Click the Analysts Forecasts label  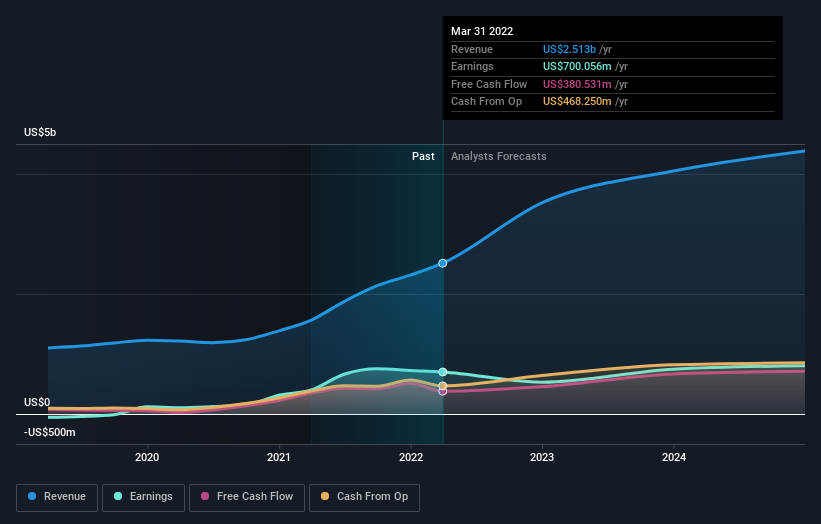tap(498, 156)
